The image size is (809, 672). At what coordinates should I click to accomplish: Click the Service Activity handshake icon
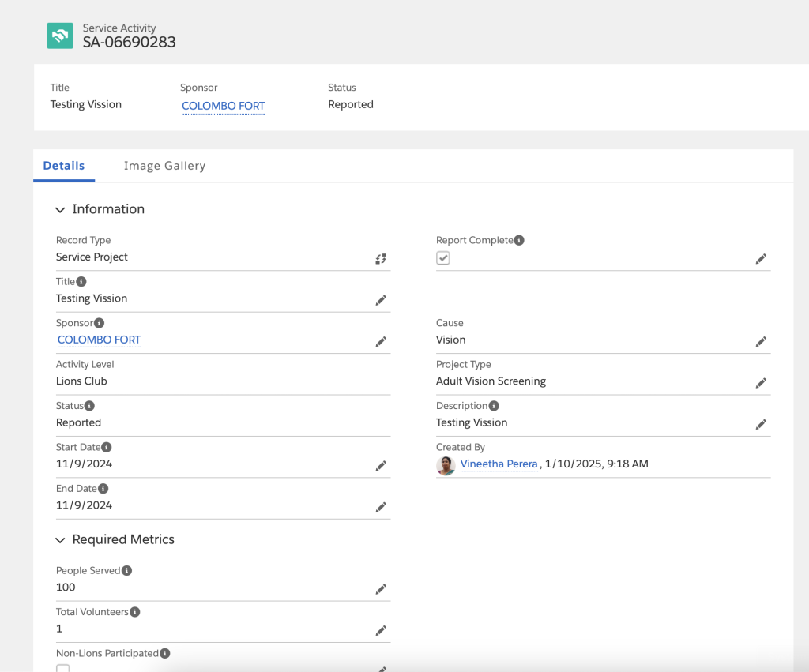(x=60, y=36)
